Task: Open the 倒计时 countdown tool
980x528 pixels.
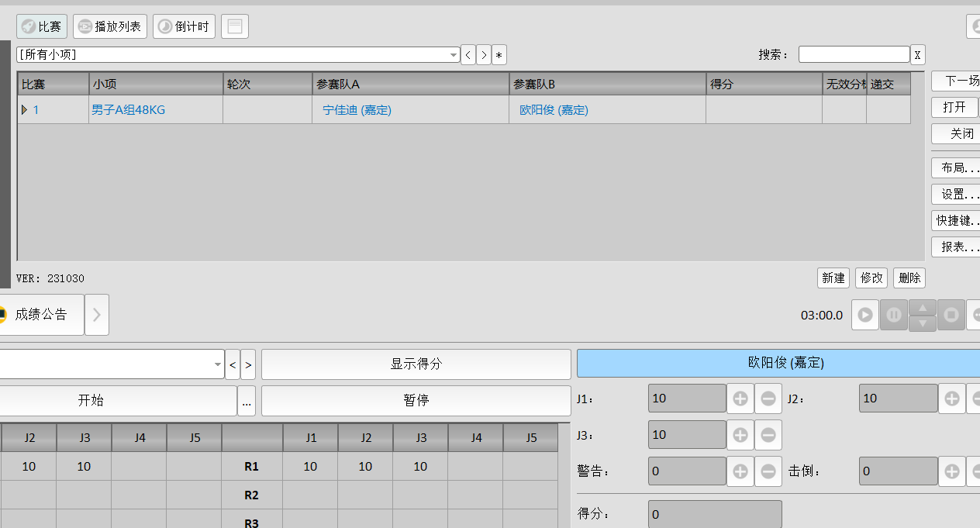Action: coord(184,26)
